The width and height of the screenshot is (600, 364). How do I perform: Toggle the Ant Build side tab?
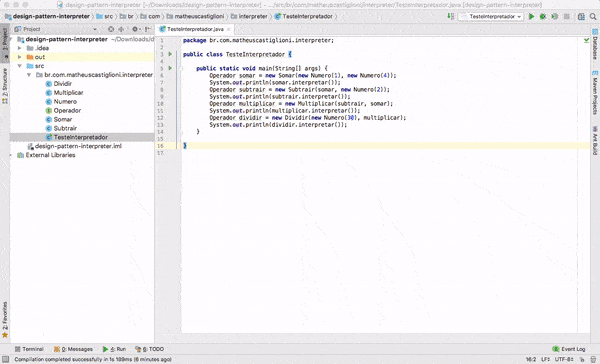595,140
